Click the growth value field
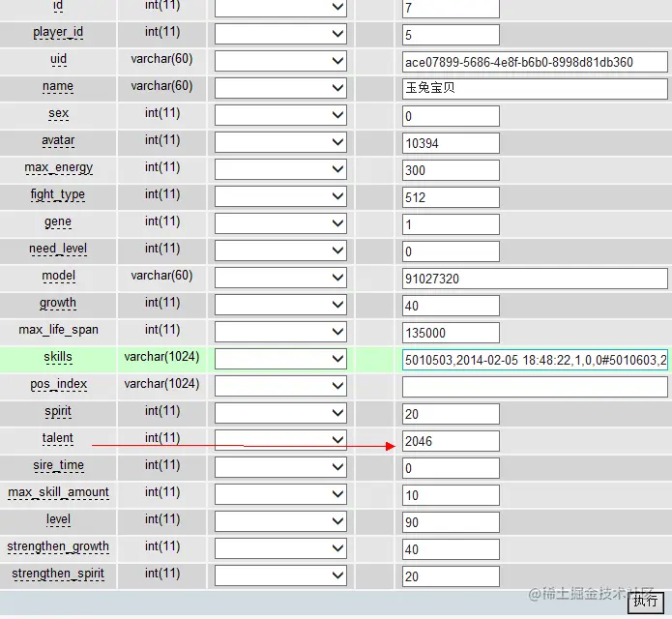672x619 pixels. 451,306
